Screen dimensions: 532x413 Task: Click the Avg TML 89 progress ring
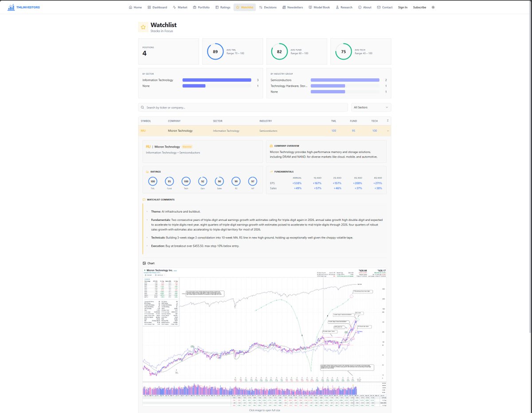tap(215, 51)
